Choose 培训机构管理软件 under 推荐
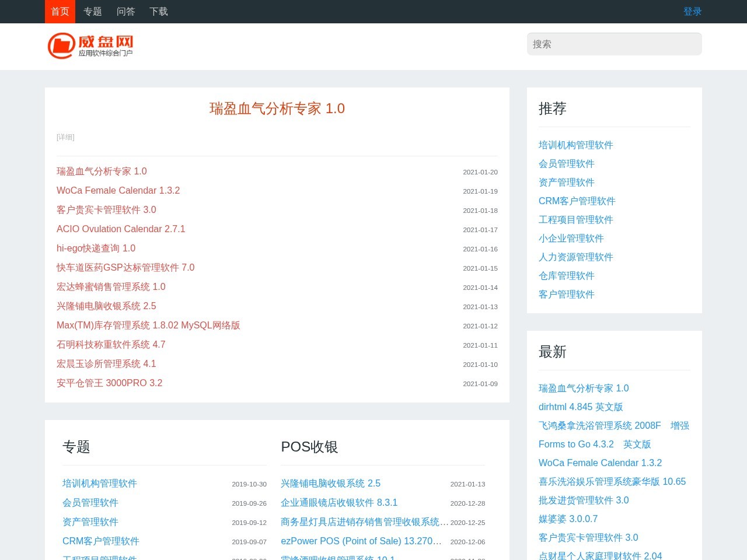Screen dimensions: 747x560 tap(575, 145)
